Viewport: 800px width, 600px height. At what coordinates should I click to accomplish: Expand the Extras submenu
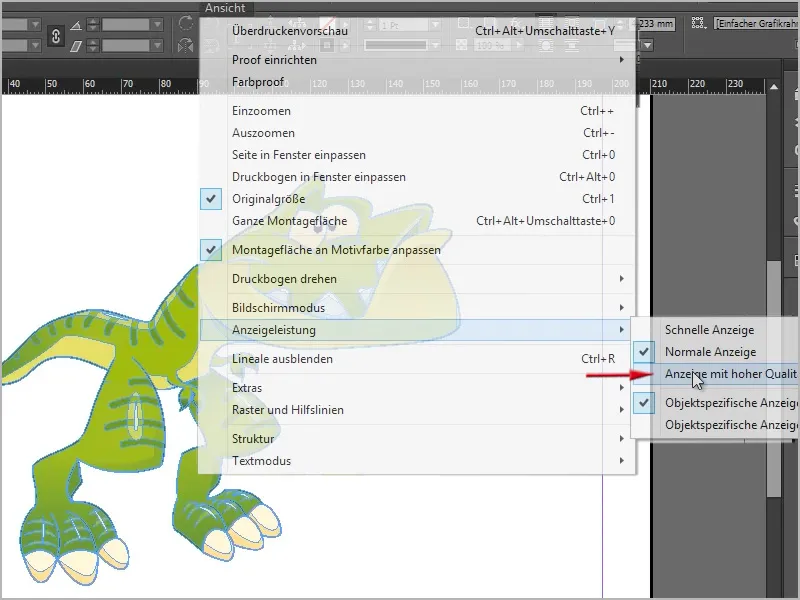(417, 388)
